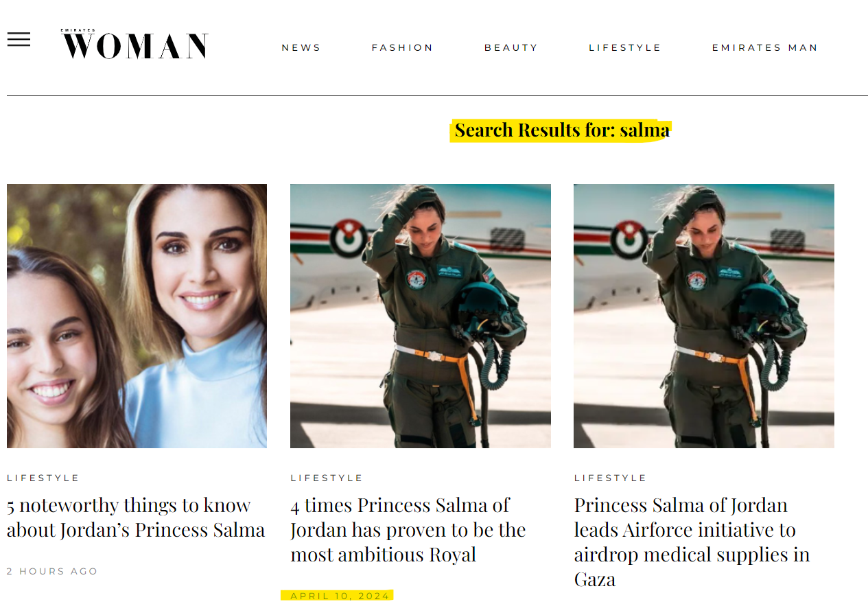Visit the Emirates Man nav link
Screen dimensions: 868x604
tap(765, 47)
